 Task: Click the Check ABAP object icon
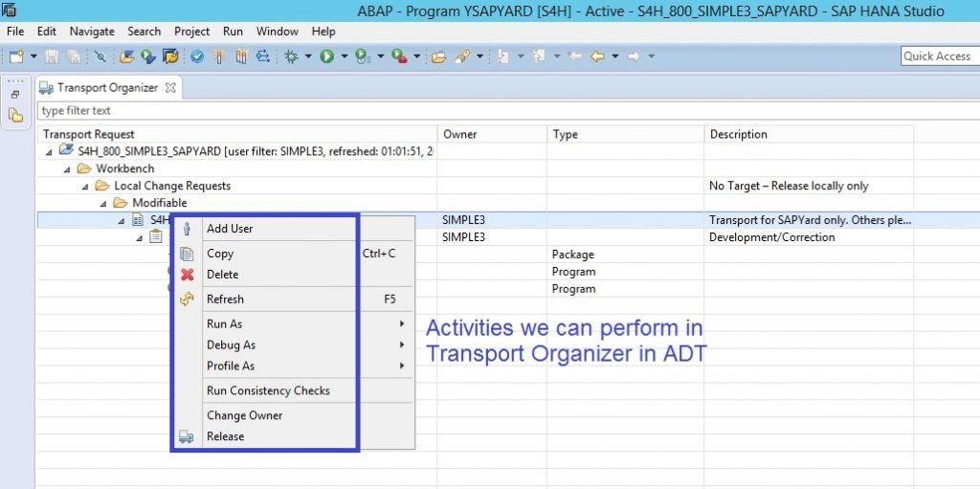pyautogui.click(x=197, y=56)
